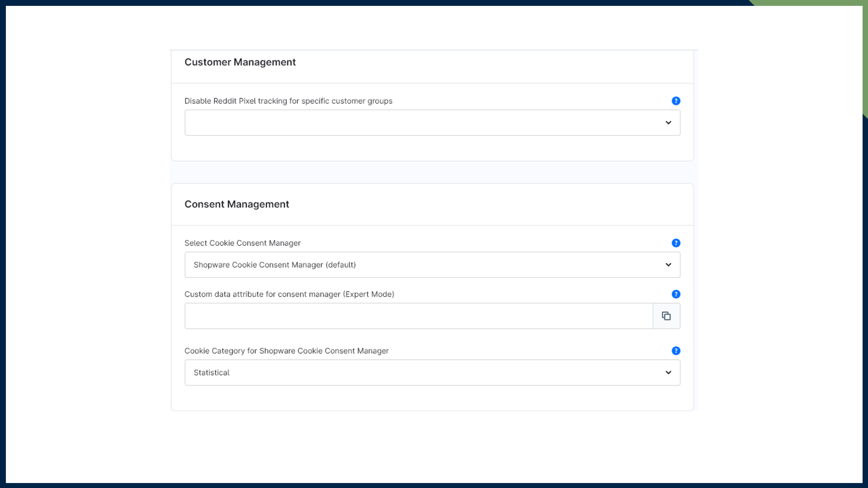Click blank area of Customer Management card below dropdown
This screenshot has height=488, width=868.
[432, 148]
